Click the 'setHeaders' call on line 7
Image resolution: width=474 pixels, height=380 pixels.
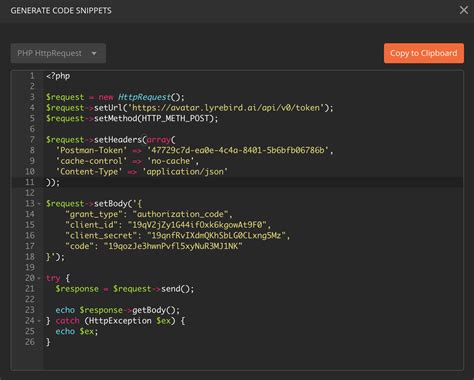(118, 140)
